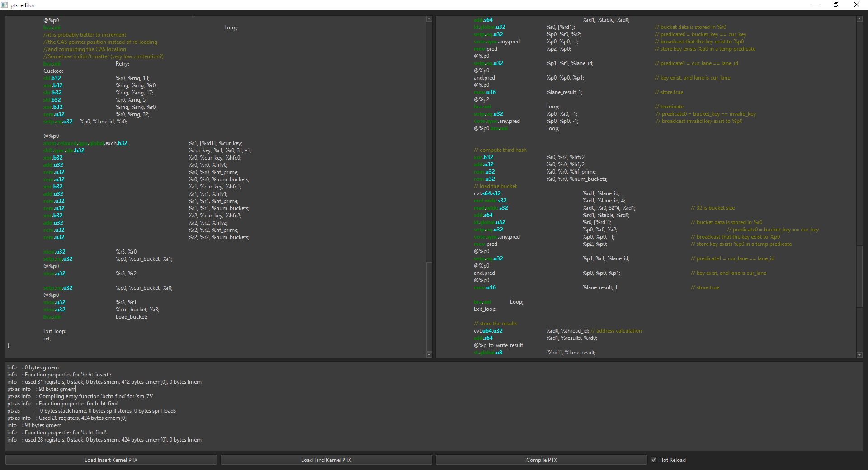The height and width of the screenshot is (470, 868).
Task: Click '%rd0, %thread_id;' operand text
Action: 567,331
